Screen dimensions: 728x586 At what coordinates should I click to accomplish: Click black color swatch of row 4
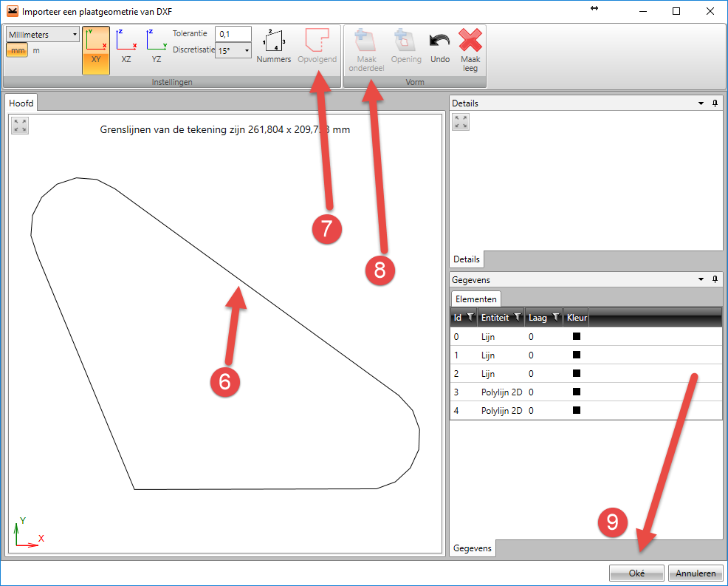(577, 410)
